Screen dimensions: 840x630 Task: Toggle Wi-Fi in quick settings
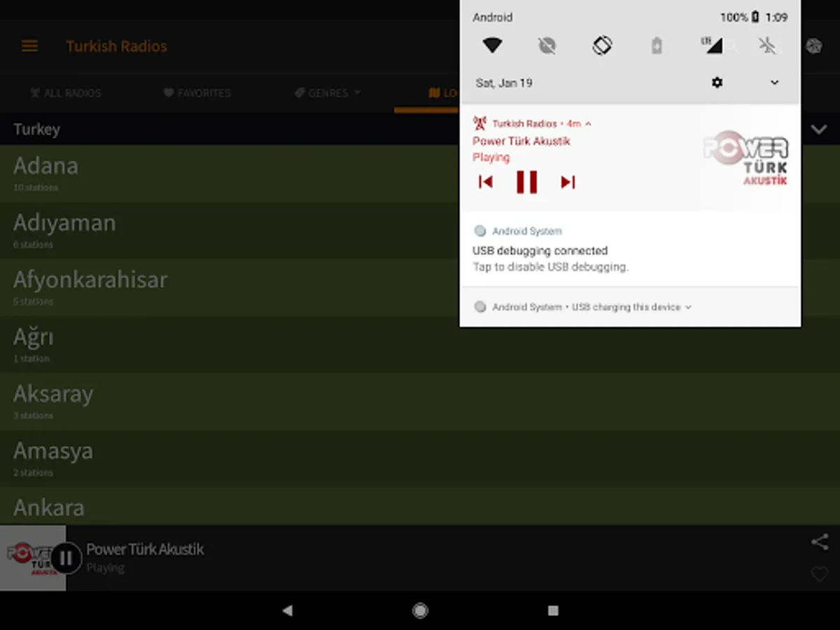492,45
